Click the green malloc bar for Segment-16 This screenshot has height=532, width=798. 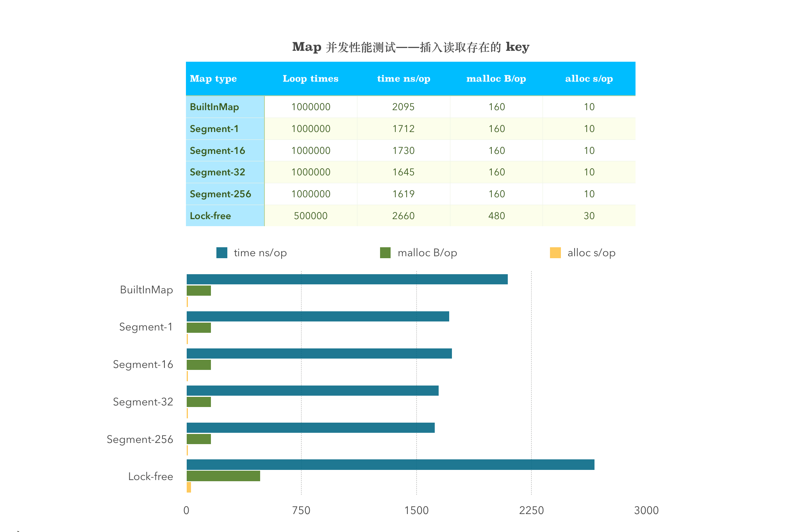pos(199,365)
